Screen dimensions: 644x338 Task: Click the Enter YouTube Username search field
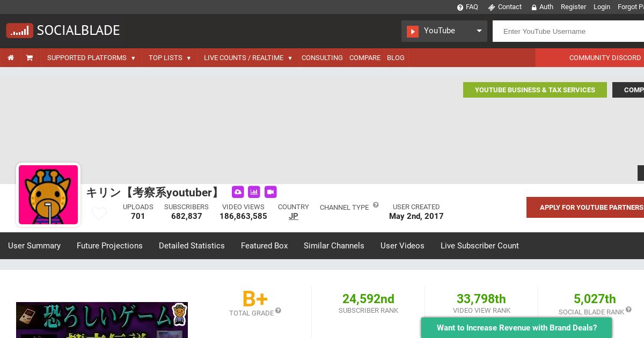tap(568, 31)
